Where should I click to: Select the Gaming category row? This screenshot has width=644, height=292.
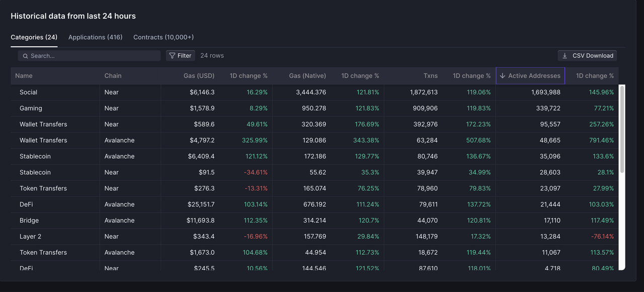(x=31, y=109)
